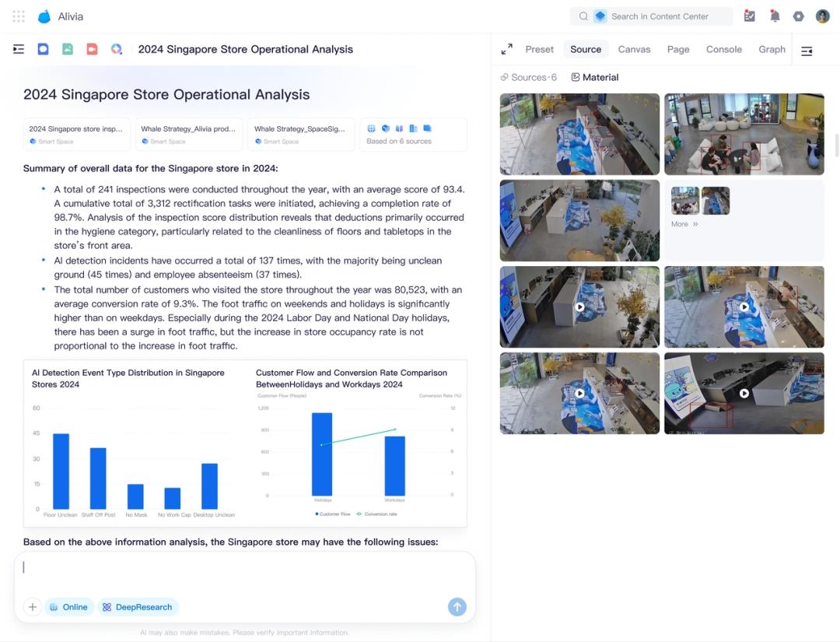The width and height of the screenshot is (840, 642).
Task: Click the green image icon in toolbar
Action: point(68,49)
